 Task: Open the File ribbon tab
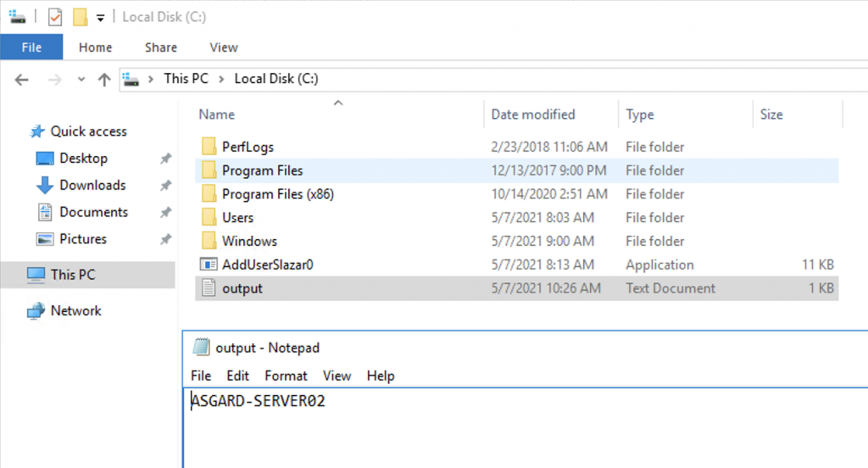pyautogui.click(x=31, y=47)
